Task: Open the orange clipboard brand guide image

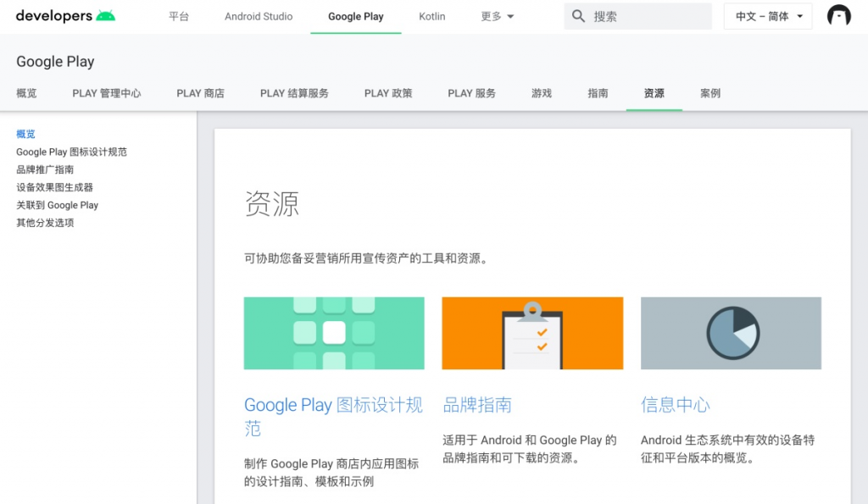Action: [x=532, y=333]
